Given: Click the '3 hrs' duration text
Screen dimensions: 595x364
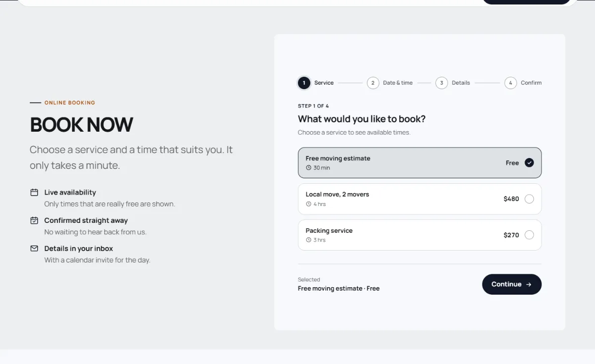Looking at the screenshot, I should coord(319,240).
